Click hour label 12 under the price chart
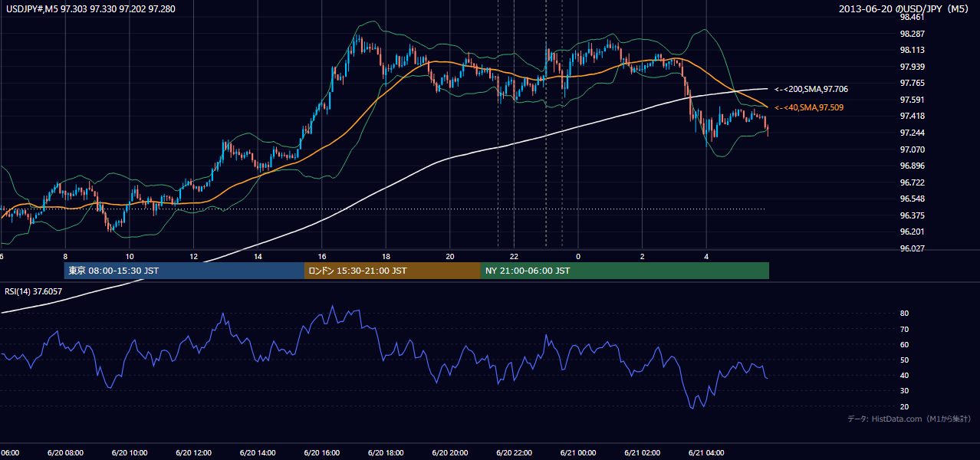980x460 pixels. click(x=193, y=256)
